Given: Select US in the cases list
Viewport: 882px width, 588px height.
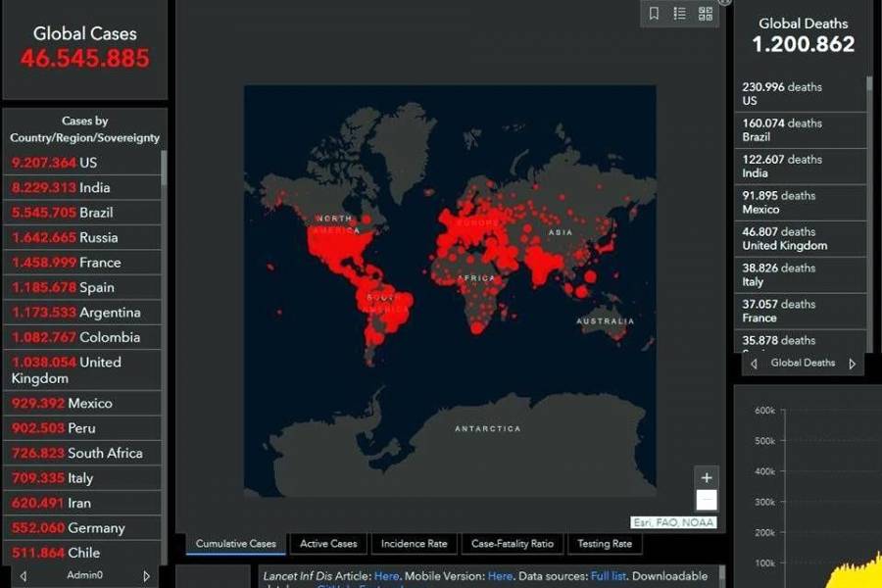Looking at the screenshot, I should [x=82, y=163].
